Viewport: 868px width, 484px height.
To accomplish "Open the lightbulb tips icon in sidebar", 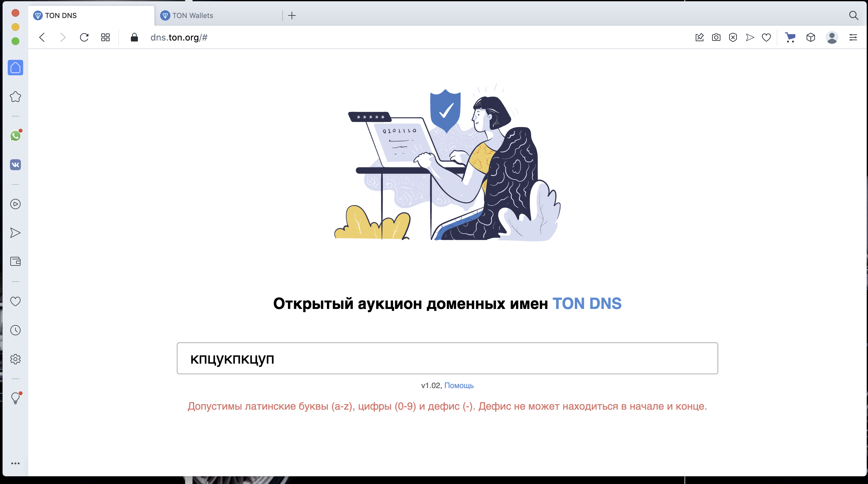I will tap(15, 398).
